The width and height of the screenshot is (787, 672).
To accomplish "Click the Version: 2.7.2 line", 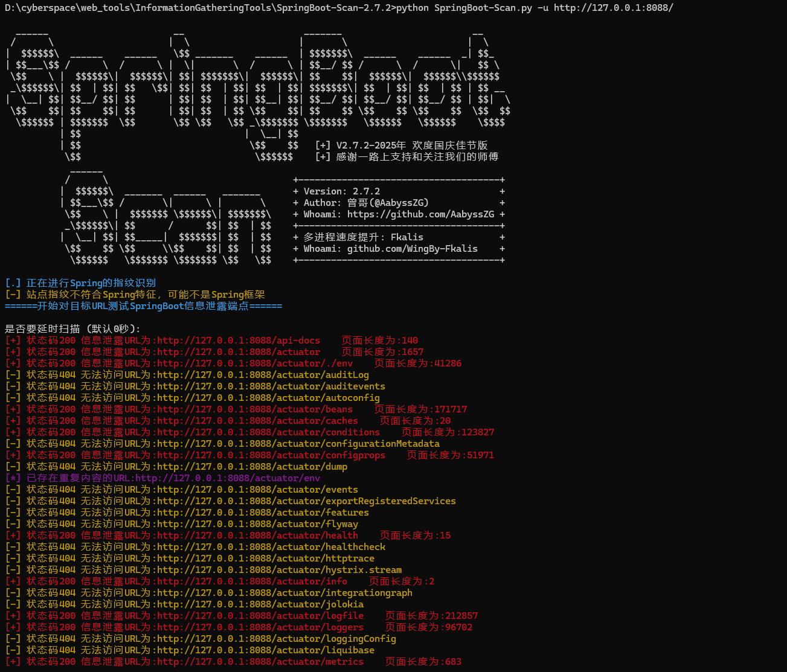I will pyautogui.click(x=342, y=191).
